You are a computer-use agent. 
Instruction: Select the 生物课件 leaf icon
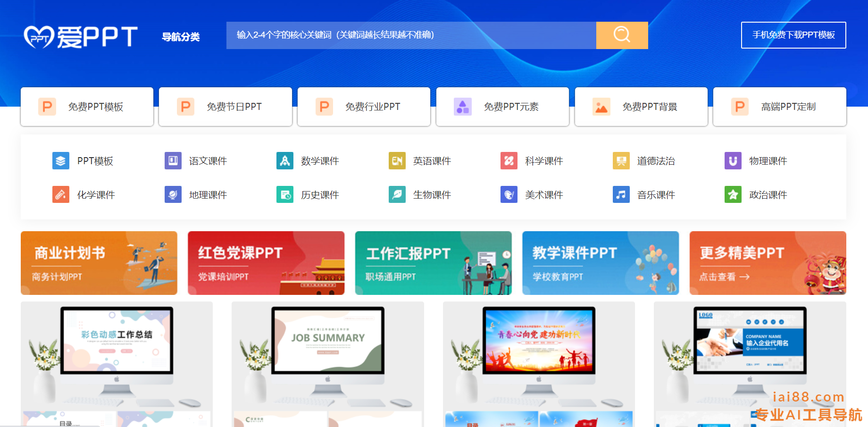[x=397, y=194]
